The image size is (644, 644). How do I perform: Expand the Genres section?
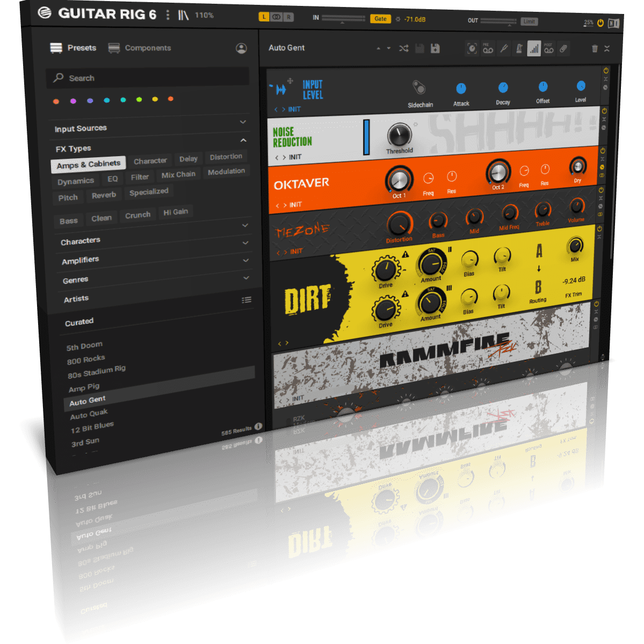pyautogui.click(x=246, y=260)
